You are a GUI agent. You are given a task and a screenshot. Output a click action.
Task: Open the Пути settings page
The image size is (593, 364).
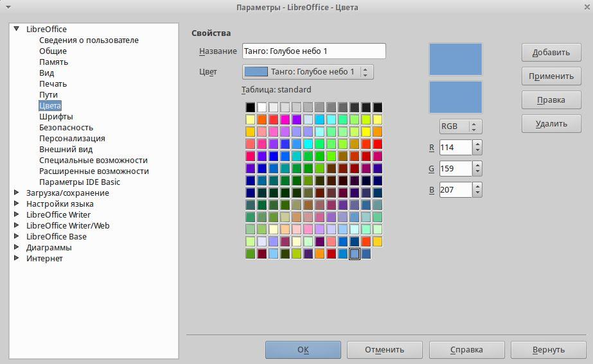[48, 95]
